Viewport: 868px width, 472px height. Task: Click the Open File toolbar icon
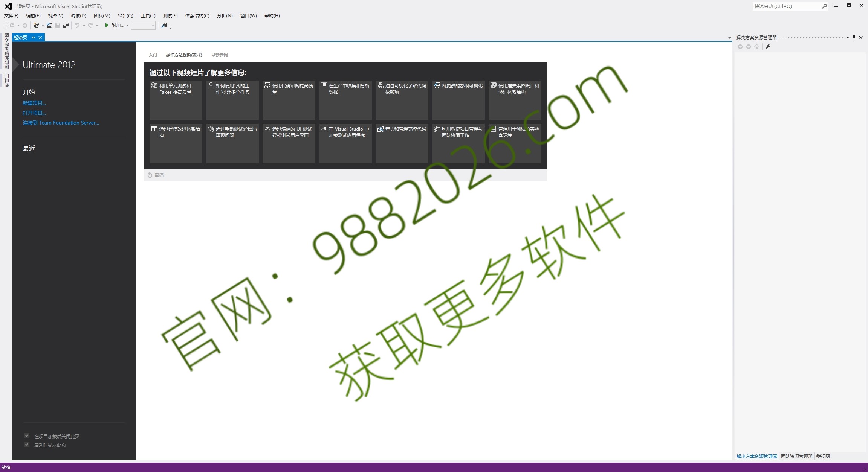point(49,26)
